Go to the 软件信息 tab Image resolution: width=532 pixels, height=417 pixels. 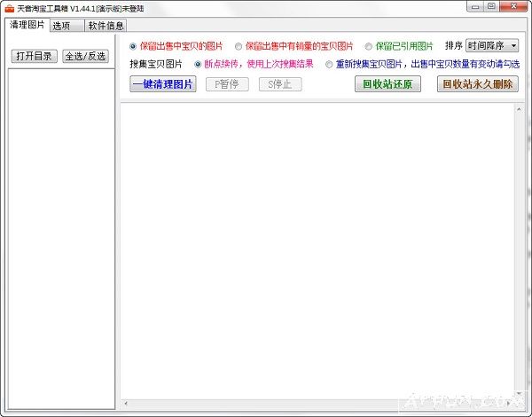tap(106, 26)
